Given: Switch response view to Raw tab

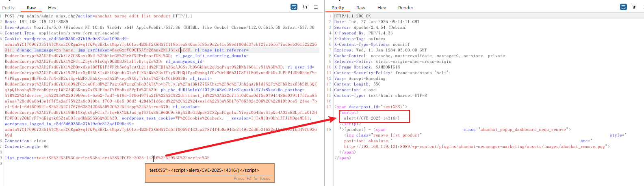Looking at the screenshot, I should pyautogui.click(x=361, y=8).
